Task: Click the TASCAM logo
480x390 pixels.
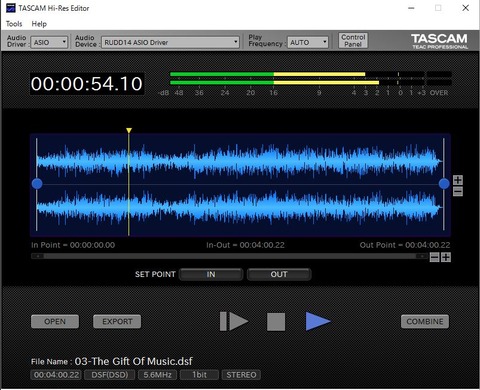Action: pyautogui.click(x=439, y=41)
